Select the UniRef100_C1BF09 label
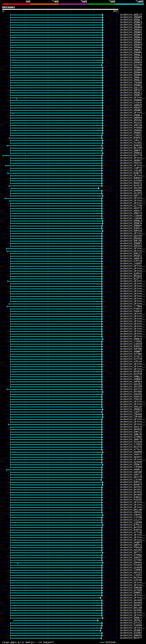The height and width of the screenshot is (644, 146). pyautogui.click(x=131, y=168)
